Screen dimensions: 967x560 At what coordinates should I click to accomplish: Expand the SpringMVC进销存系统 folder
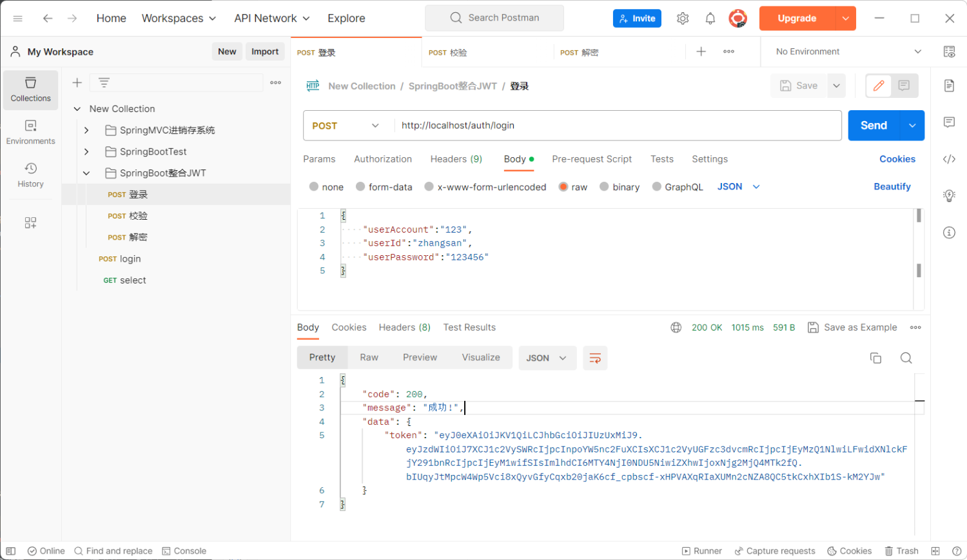click(86, 130)
